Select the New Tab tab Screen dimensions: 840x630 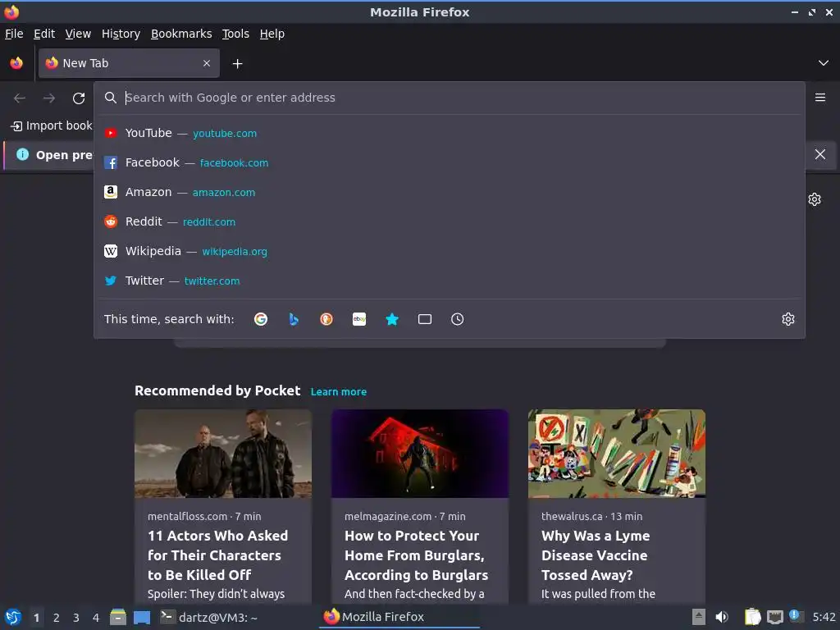click(129, 63)
